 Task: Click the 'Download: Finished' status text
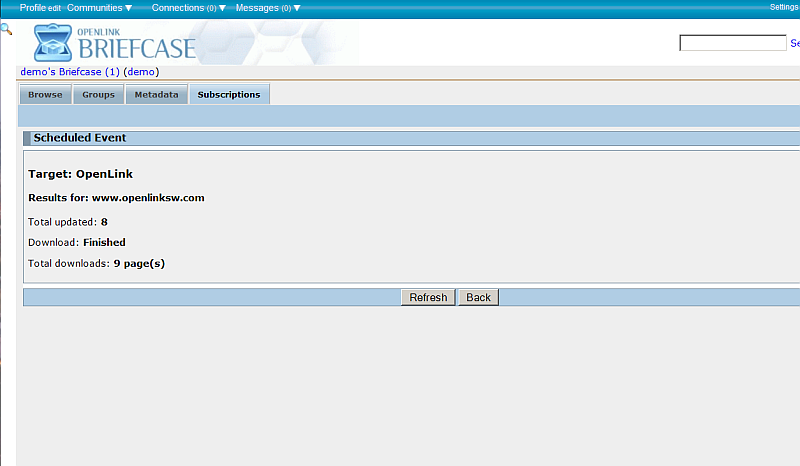click(77, 242)
